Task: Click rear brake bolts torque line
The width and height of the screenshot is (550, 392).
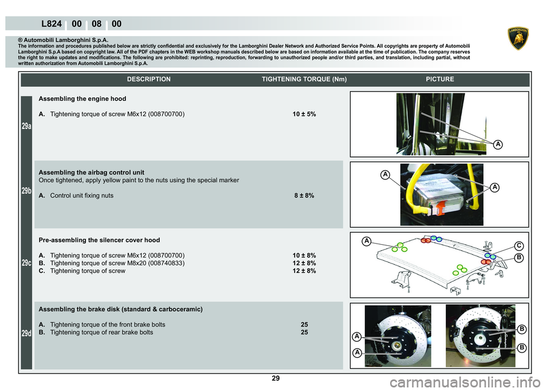Action: (96, 332)
